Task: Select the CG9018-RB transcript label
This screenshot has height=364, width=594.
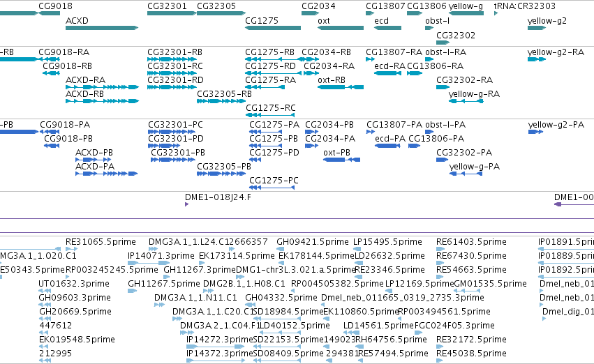Action: click(x=68, y=66)
